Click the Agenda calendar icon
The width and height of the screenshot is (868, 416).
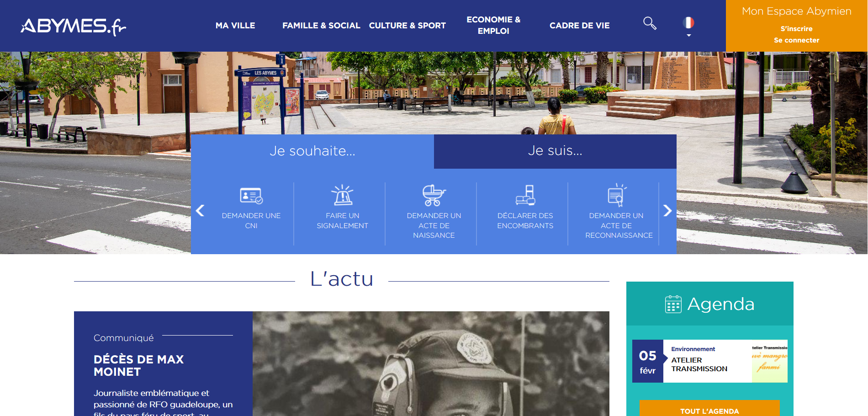point(673,304)
